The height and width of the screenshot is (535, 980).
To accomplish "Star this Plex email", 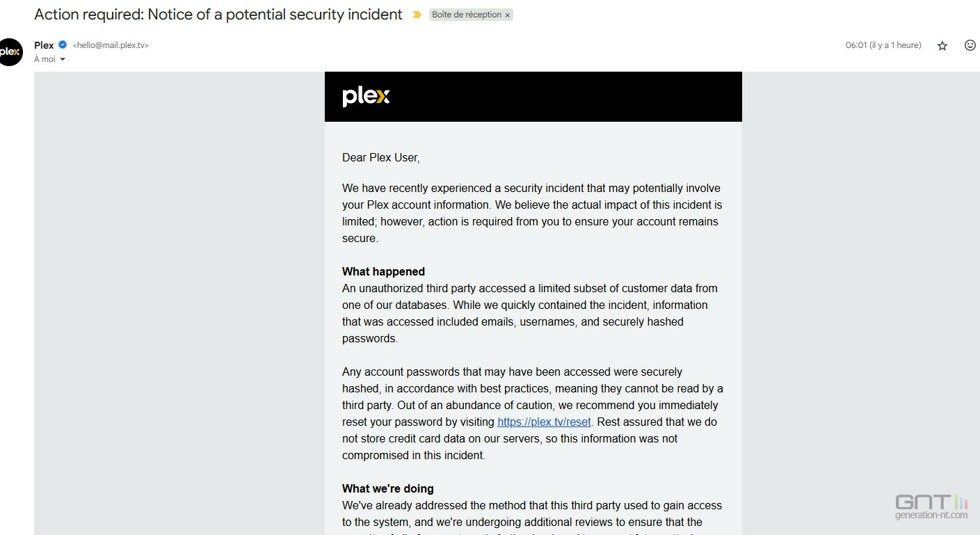I will 942,46.
